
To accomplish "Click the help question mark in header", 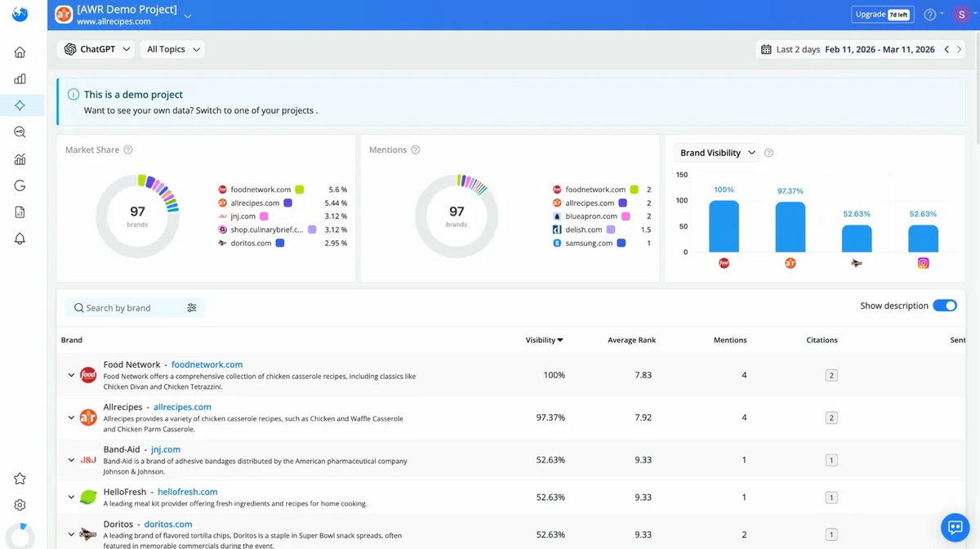I will (x=929, y=15).
